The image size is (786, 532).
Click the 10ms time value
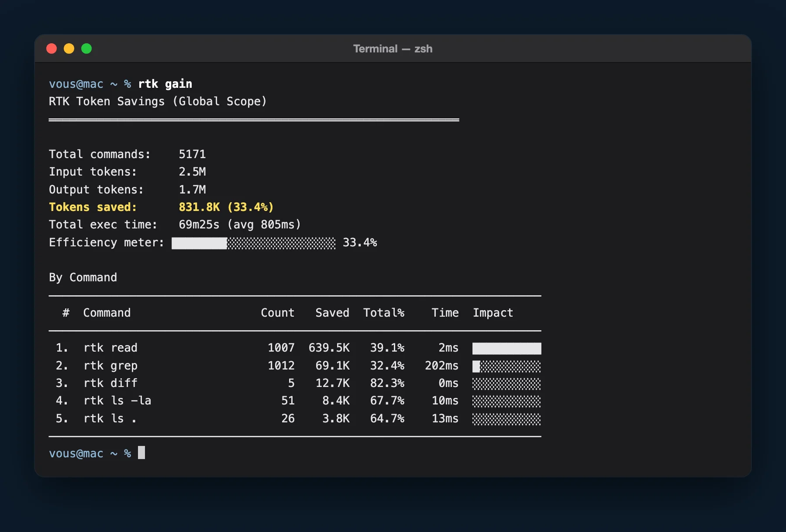445,401
